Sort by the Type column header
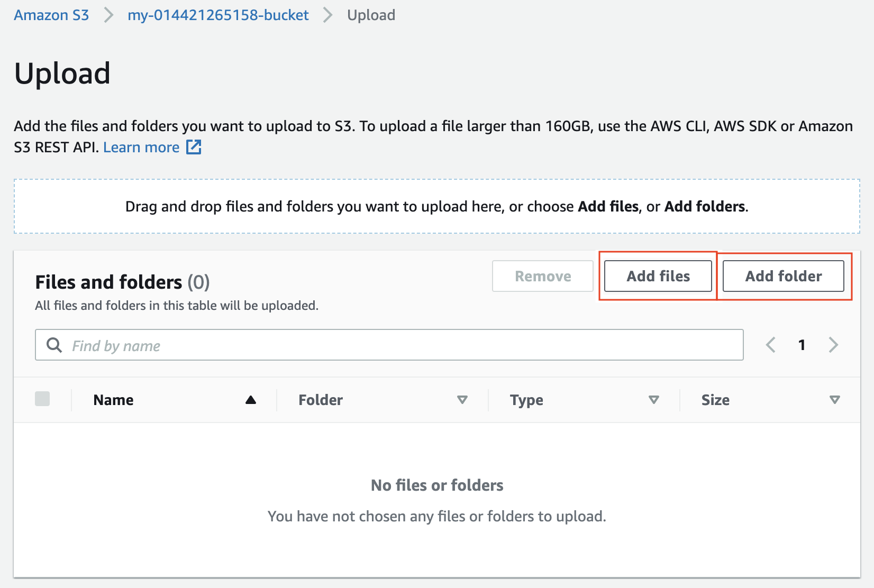The height and width of the screenshot is (588, 874). pyautogui.click(x=526, y=400)
